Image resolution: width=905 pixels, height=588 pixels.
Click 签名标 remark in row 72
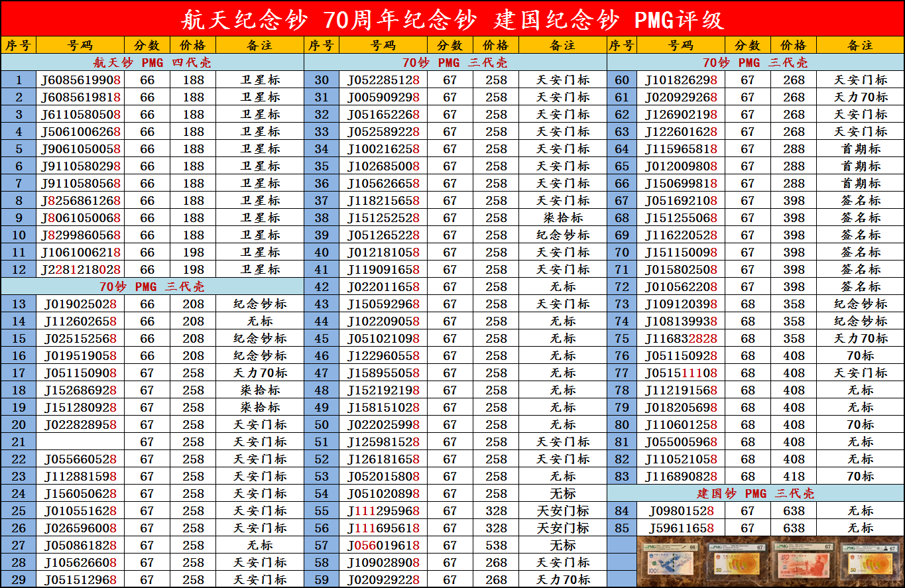click(861, 286)
